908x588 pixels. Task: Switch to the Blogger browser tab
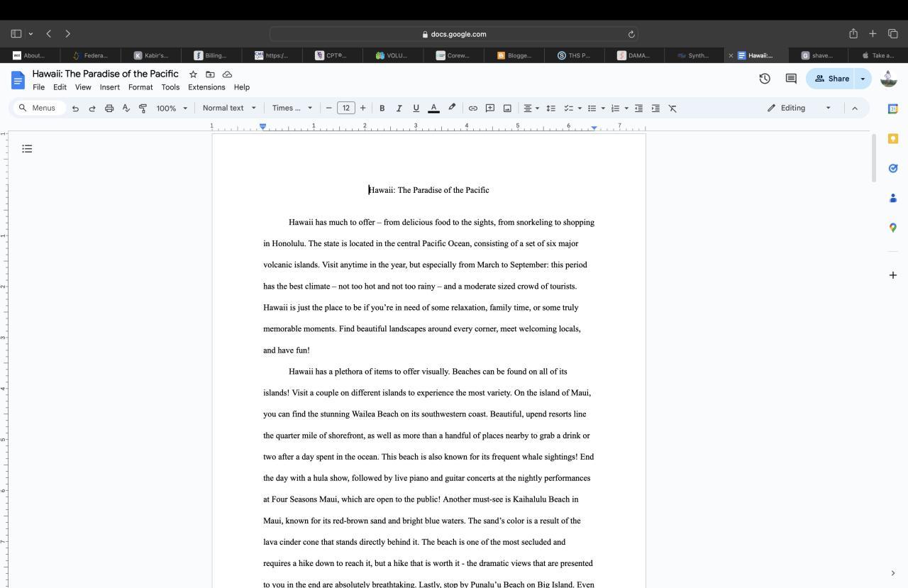click(514, 55)
